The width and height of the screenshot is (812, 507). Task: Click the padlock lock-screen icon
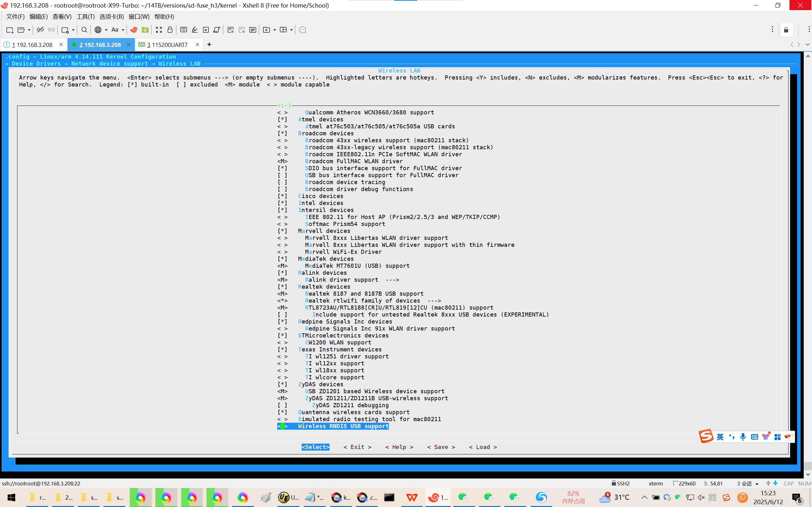coord(170,30)
